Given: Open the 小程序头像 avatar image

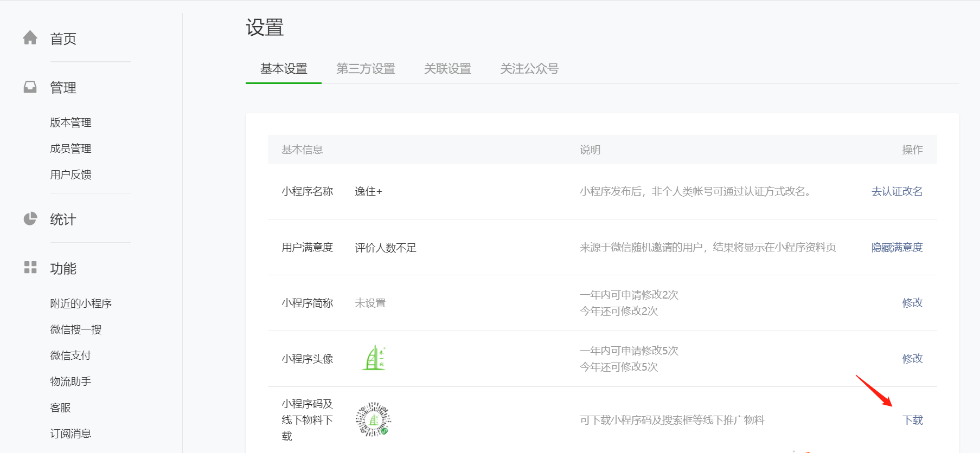Looking at the screenshot, I should pyautogui.click(x=374, y=358).
